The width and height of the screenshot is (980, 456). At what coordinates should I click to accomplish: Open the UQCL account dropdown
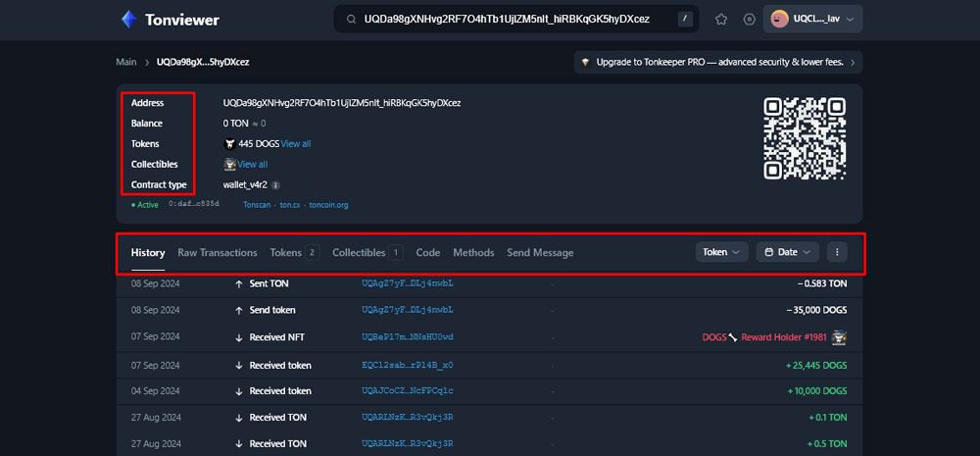812,20
